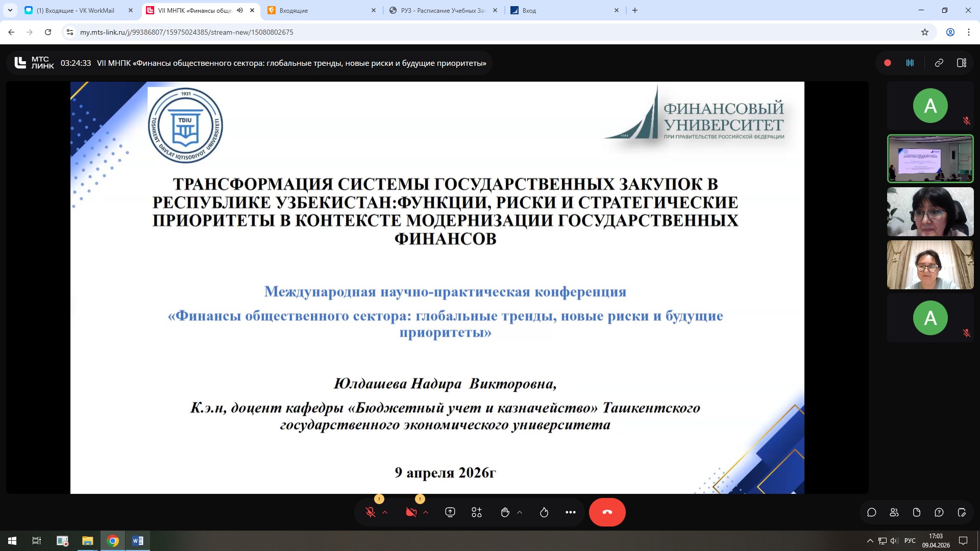Open the chat panel
This screenshot has height=551, width=980.
coord(872,512)
